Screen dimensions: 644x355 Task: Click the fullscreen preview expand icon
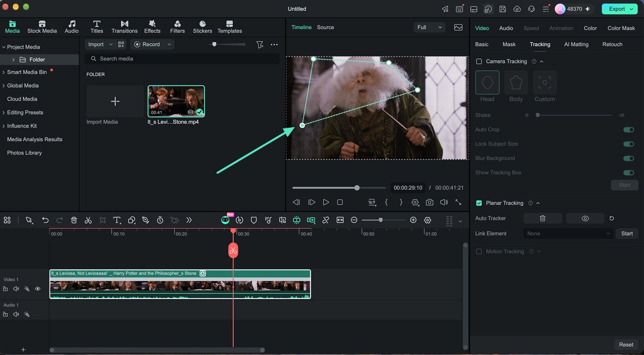click(458, 203)
